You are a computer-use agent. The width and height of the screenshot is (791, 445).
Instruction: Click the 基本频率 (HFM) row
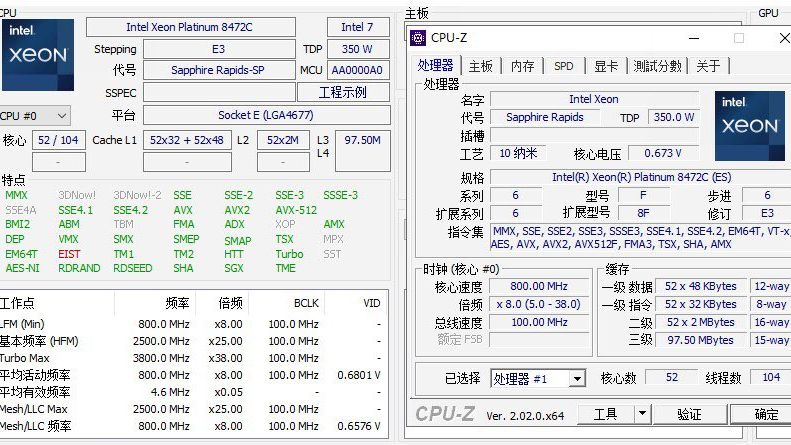point(194,341)
